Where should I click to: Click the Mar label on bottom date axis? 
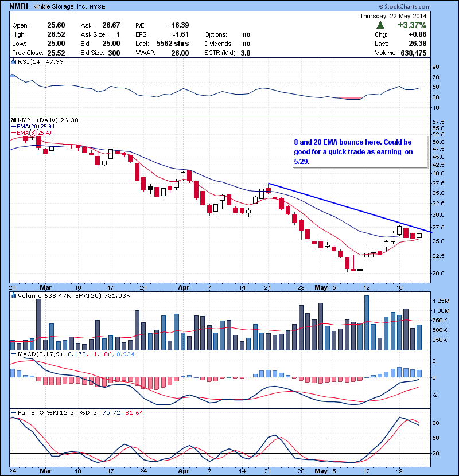coord(45,471)
